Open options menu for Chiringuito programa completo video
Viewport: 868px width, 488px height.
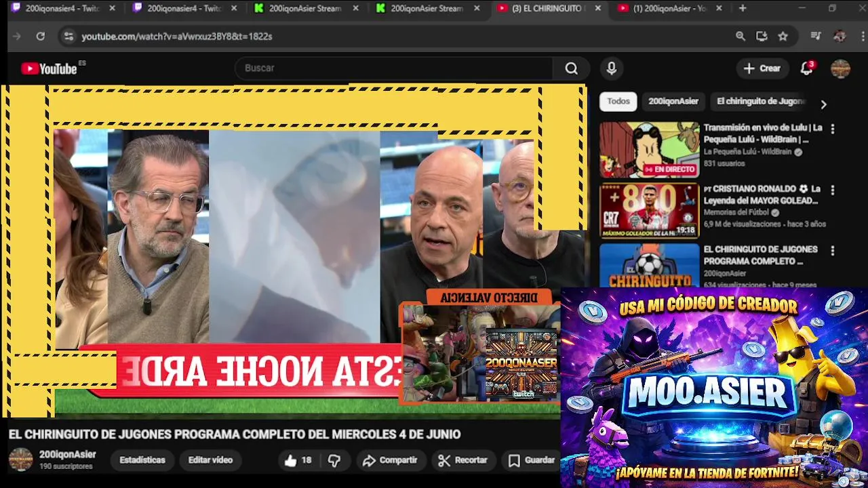pos(832,251)
